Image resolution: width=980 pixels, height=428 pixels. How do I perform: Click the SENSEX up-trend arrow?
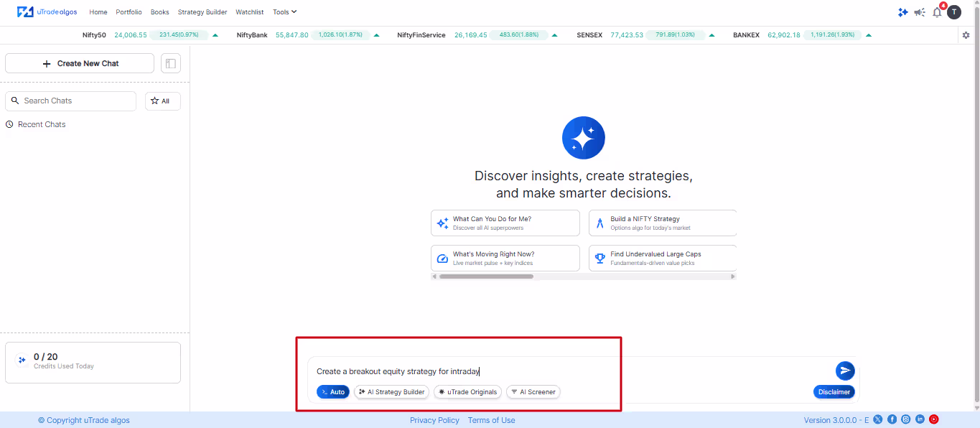coord(712,35)
